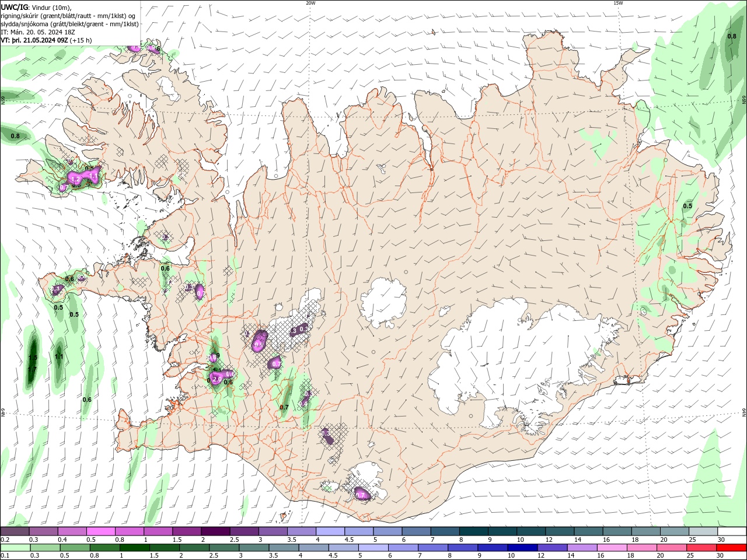This screenshot has width=747, height=560.
Task: Click the 1.7 precipitation value over the ocean
Action: click(x=32, y=369)
